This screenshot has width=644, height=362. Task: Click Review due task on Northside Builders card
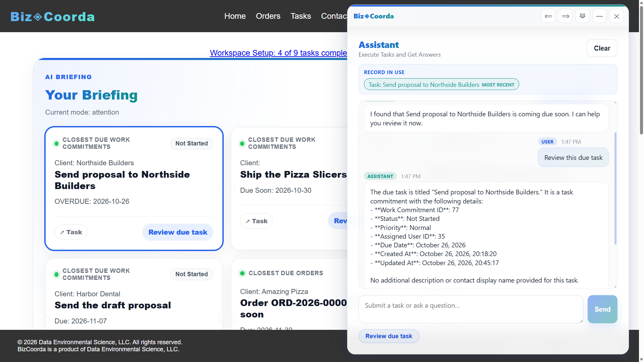click(178, 232)
